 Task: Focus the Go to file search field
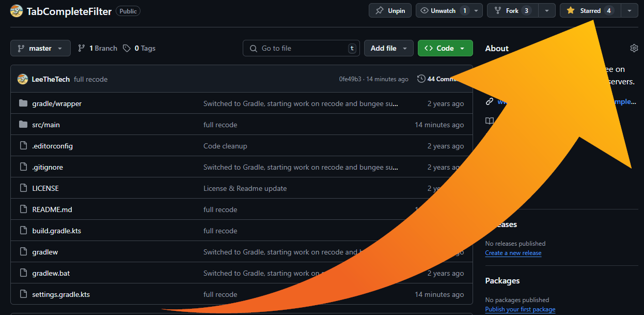[x=301, y=48]
